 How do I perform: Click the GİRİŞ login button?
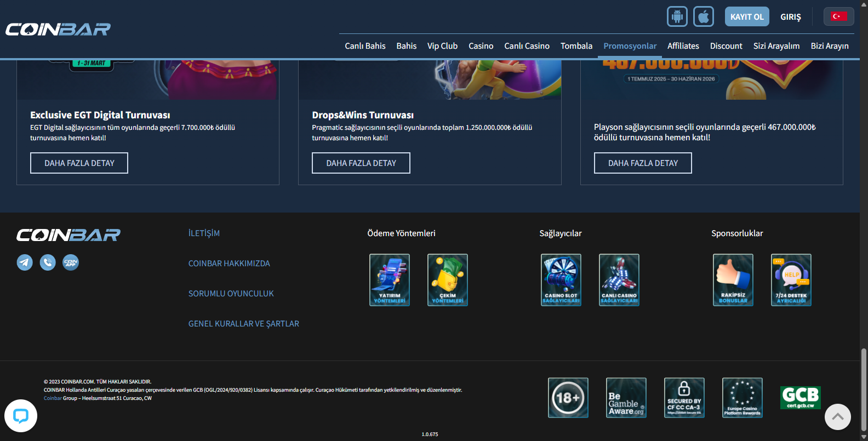[790, 17]
